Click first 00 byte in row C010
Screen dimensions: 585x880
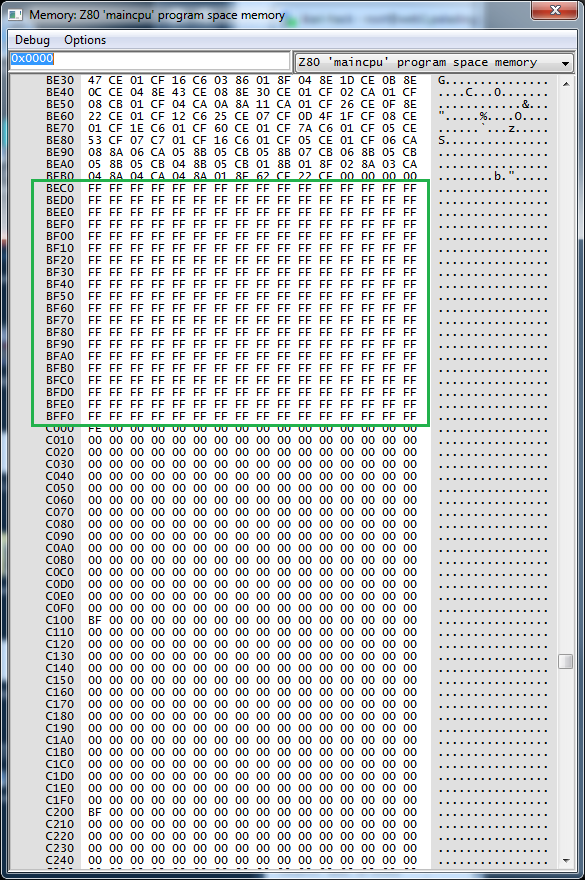pos(95,440)
